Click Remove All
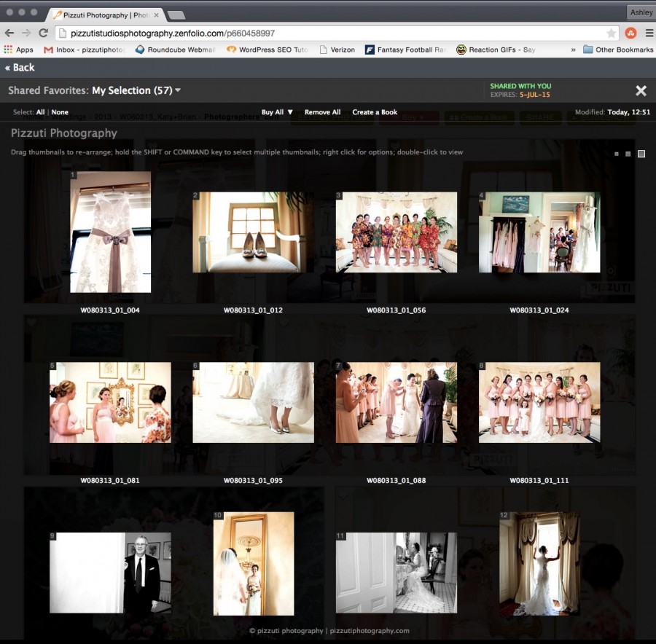 click(323, 112)
